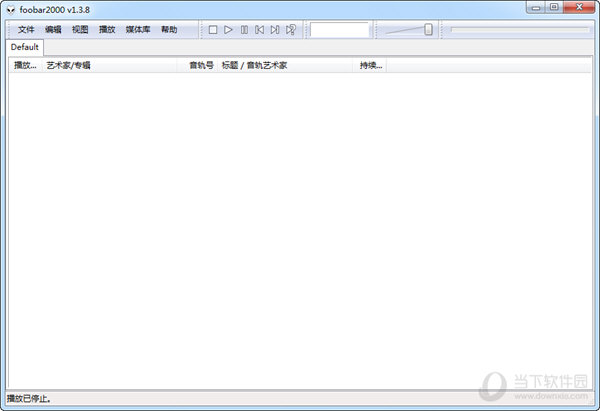Select the Default playlist tab
The height and width of the screenshot is (411, 600).
coord(25,47)
